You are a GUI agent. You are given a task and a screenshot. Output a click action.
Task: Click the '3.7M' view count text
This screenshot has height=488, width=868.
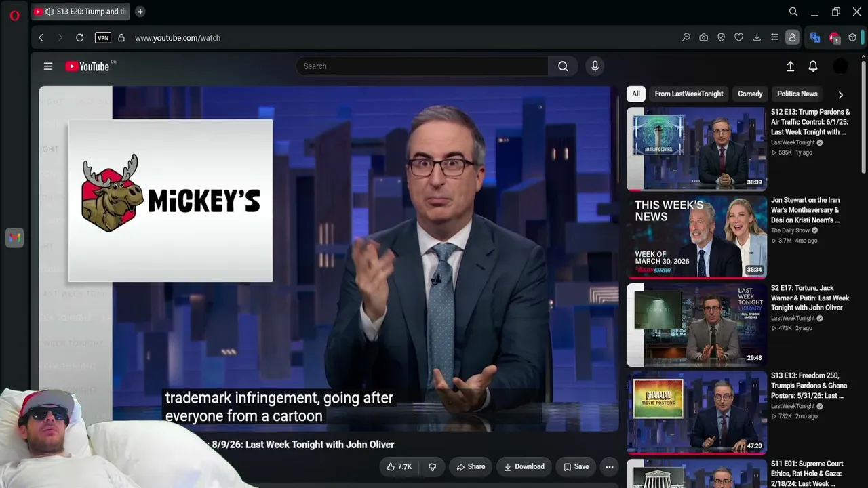point(785,241)
